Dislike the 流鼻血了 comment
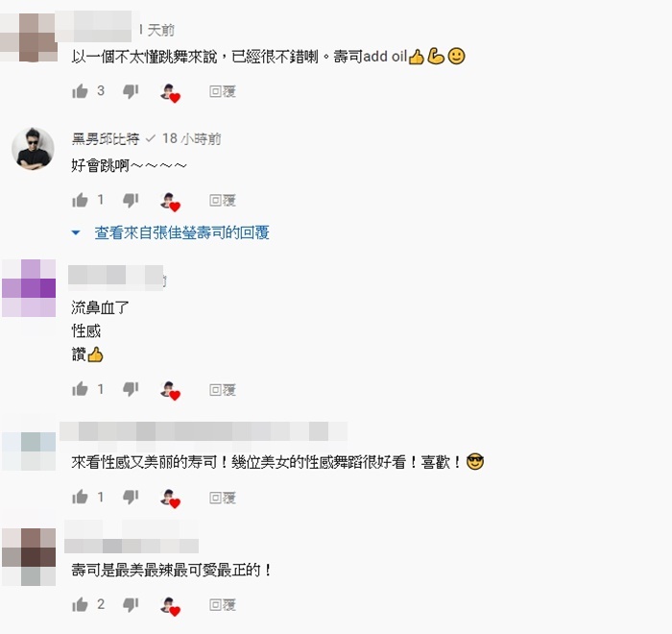 tap(131, 389)
